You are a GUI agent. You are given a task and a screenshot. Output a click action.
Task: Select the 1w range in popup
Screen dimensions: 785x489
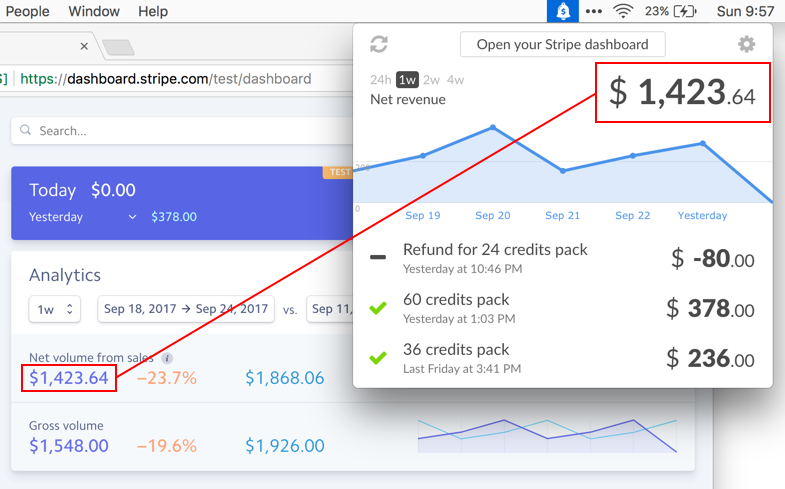coord(407,80)
